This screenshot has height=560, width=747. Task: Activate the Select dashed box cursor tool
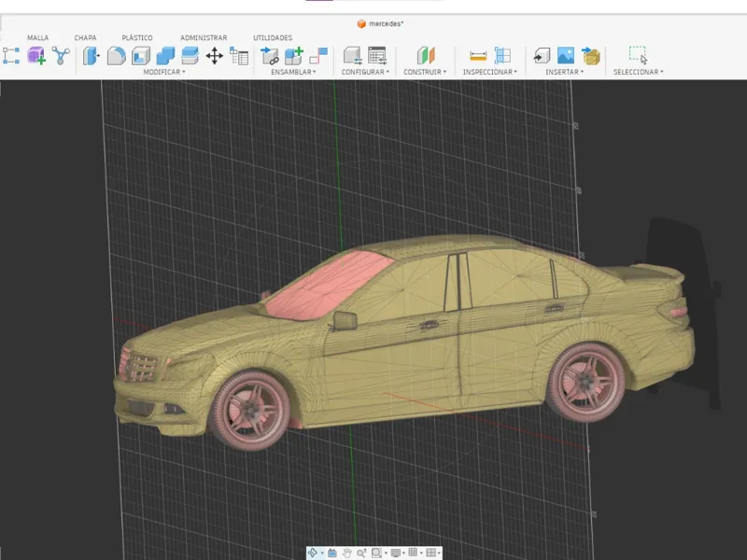pos(638,55)
